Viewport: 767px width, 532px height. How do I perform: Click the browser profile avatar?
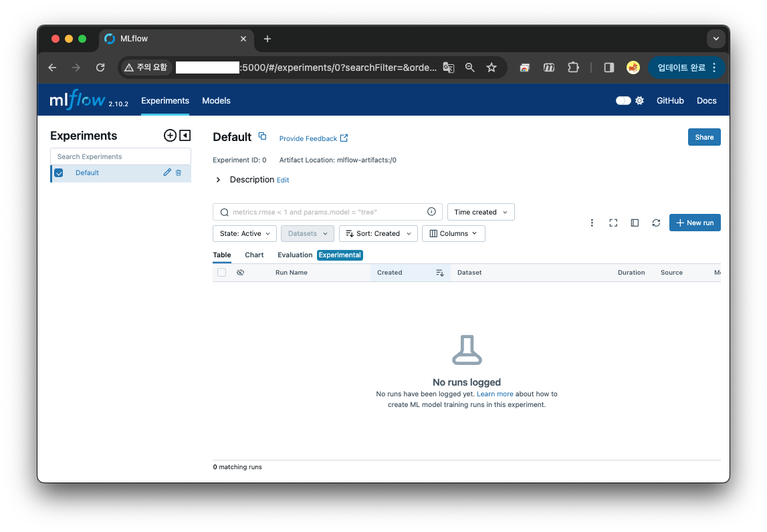click(633, 68)
